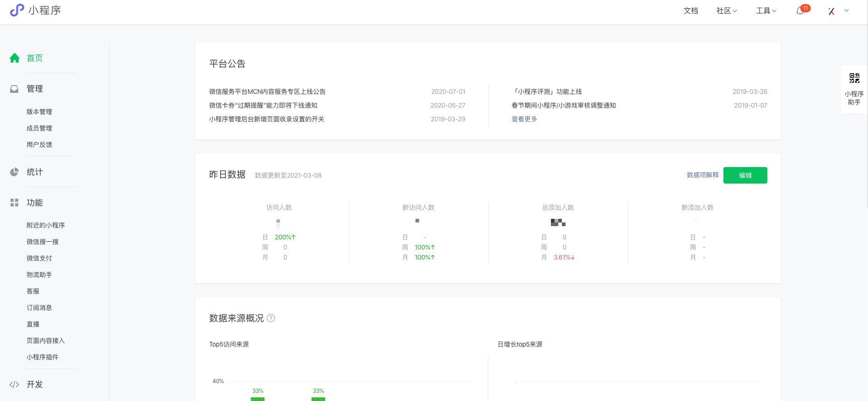Open the 文档 top menu item
868x401 pixels.
click(x=691, y=11)
